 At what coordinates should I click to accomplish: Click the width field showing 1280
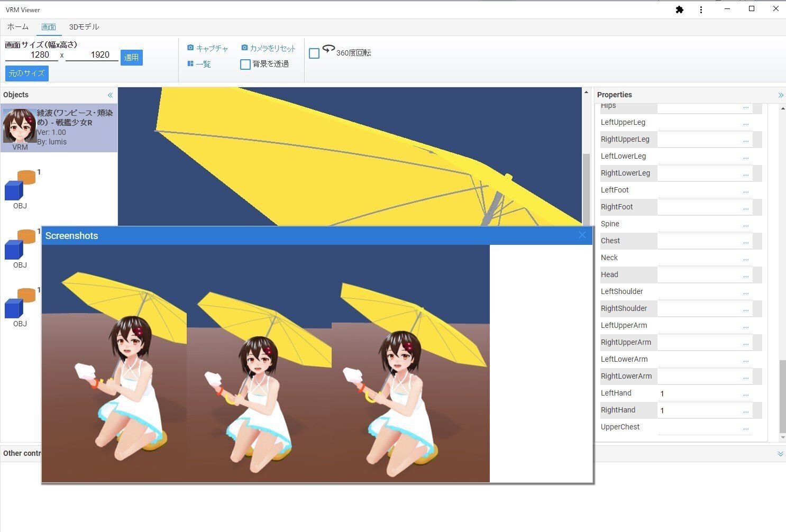click(32, 55)
